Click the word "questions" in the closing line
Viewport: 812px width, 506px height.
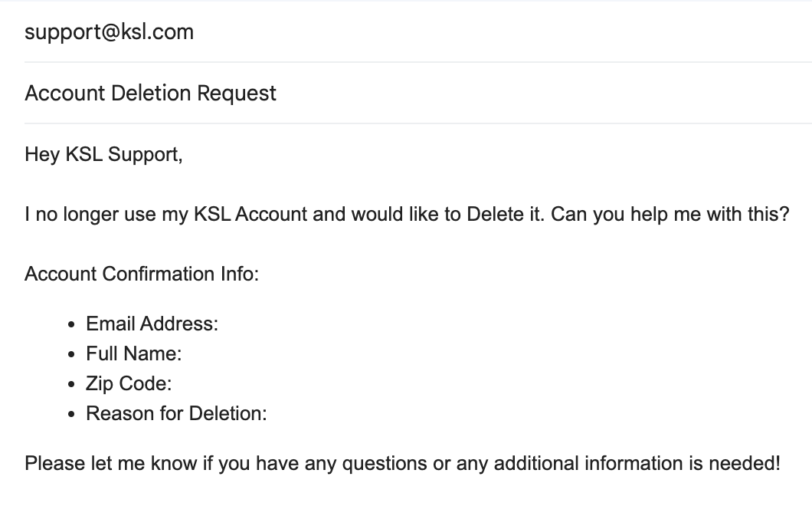[x=385, y=464]
